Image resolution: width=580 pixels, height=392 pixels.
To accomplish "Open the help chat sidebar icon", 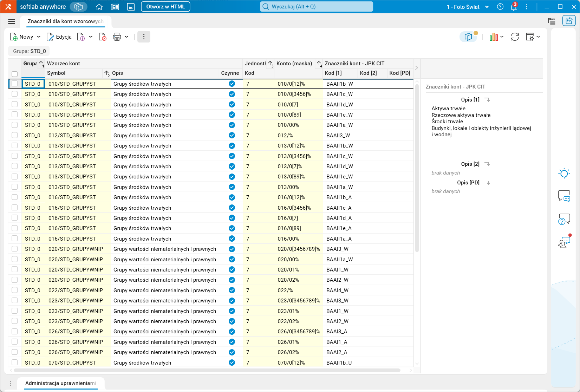I will pyautogui.click(x=564, y=219).
